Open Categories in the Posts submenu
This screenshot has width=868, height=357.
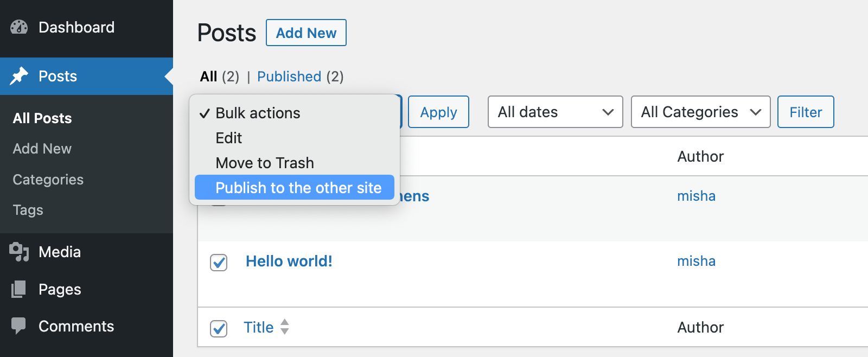click(x=48, y=180)
